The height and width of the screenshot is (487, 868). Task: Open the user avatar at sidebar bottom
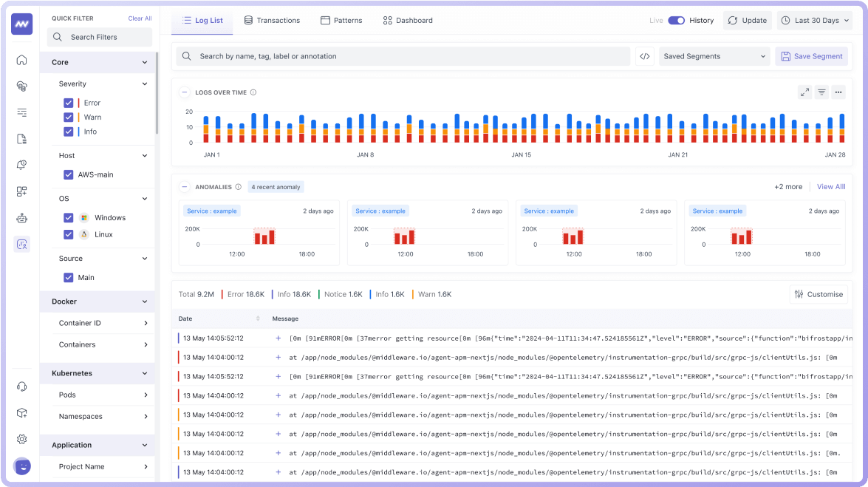[x=22, y=466]
